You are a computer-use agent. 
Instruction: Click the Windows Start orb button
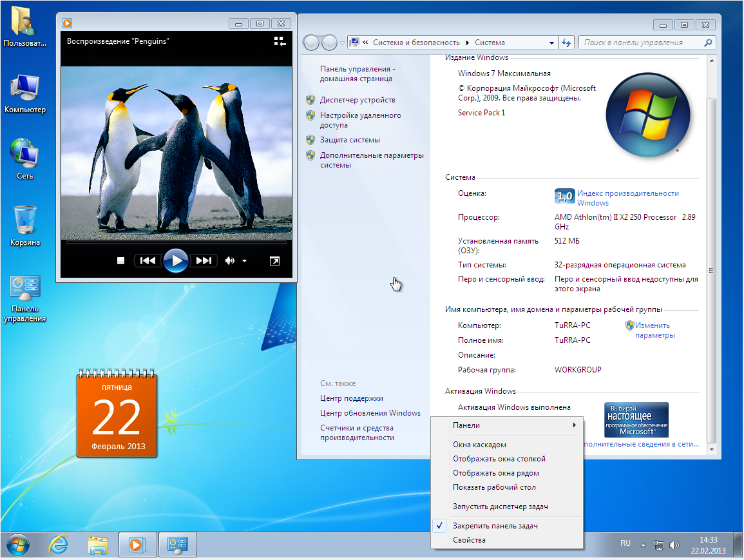(x=19, y=545)
